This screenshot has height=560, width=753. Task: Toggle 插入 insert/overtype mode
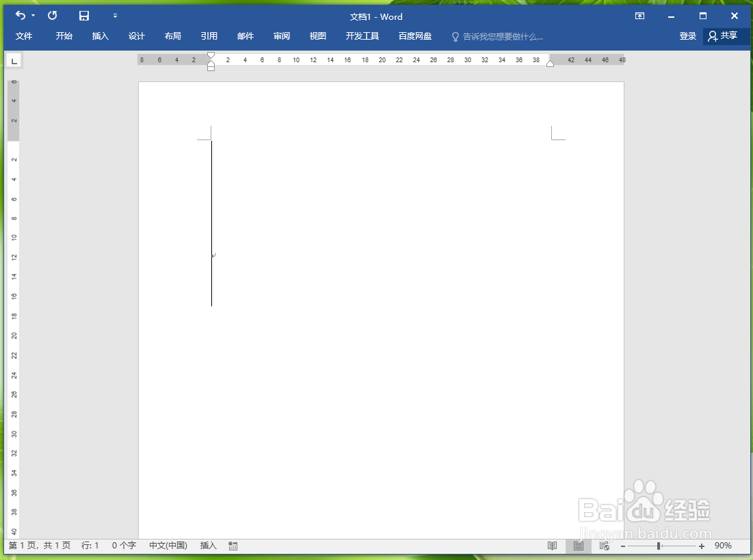[209, 546]
